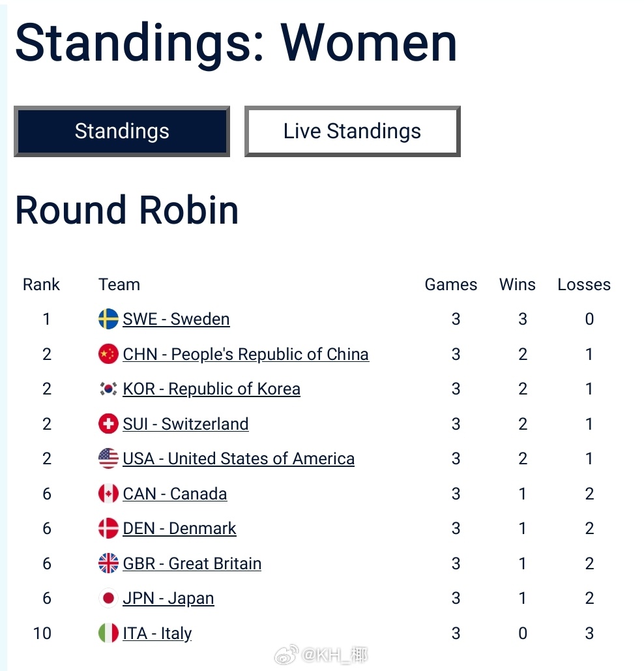The image size is (644, 671).
Task: Click the Wins column header
Action: (x=518, y=285)
